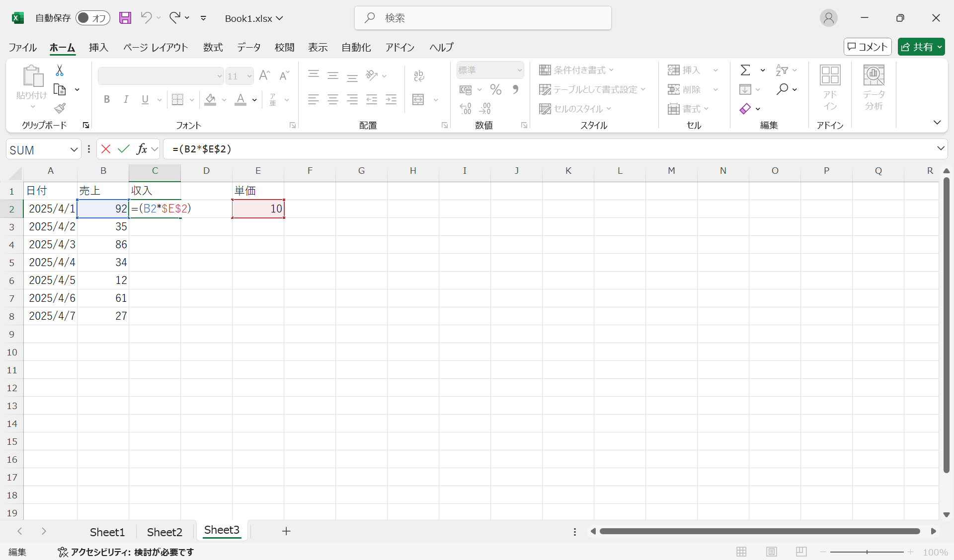The image size is (954, 560).
Task: Confirm formula with green checkmark
Action: (124, 149)
